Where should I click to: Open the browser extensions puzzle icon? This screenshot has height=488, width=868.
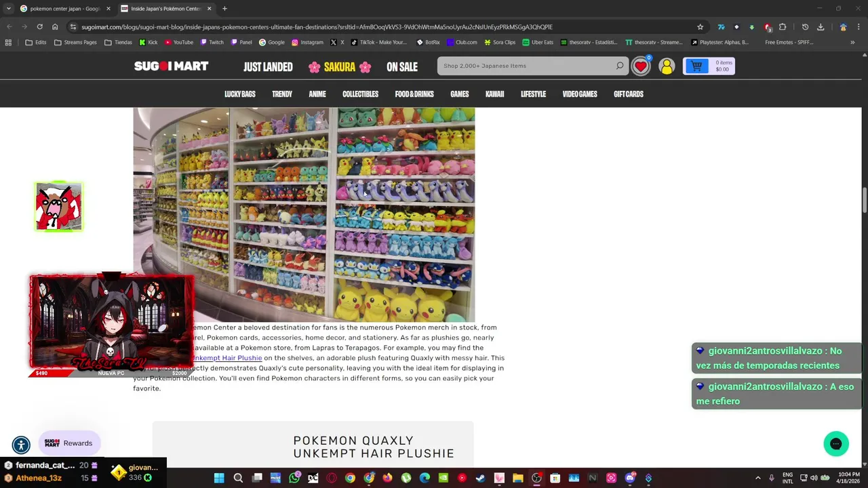point(783,27)
